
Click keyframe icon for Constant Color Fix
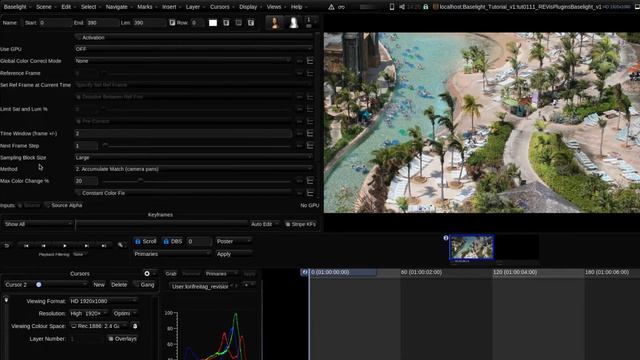[310, 193]
